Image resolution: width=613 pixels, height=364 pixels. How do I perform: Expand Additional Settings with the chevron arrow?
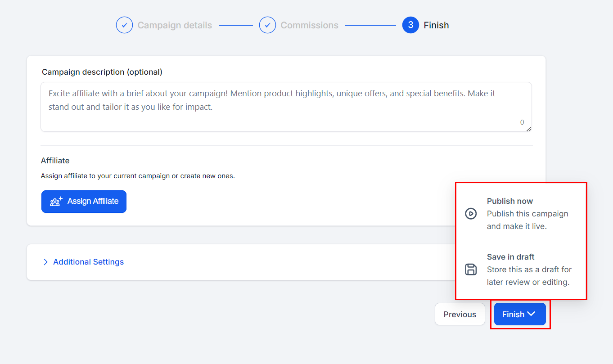pyautogui.click(x=45, y=262)
